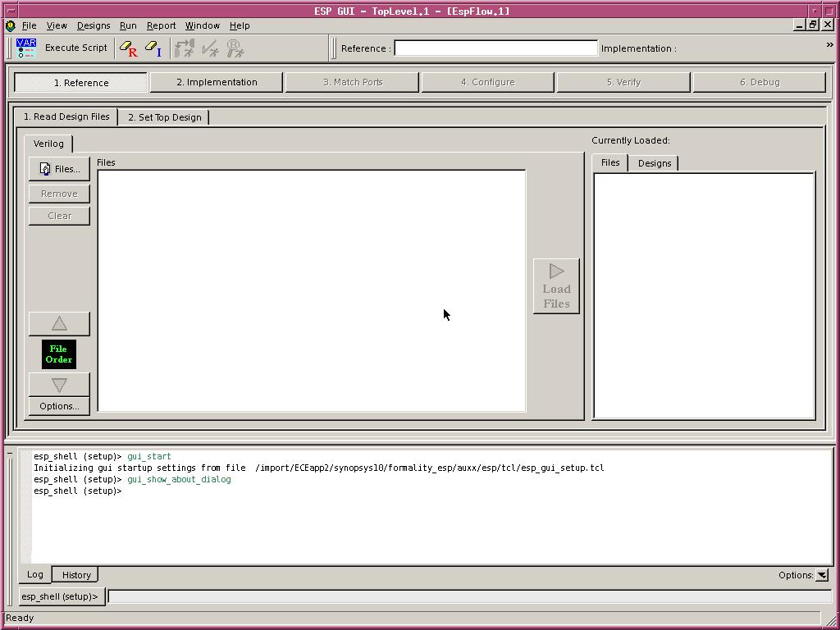Move file down with the triangle arrow
This screenshot has height=630, width=840.
pyautogui.click(x=59, y=385)
